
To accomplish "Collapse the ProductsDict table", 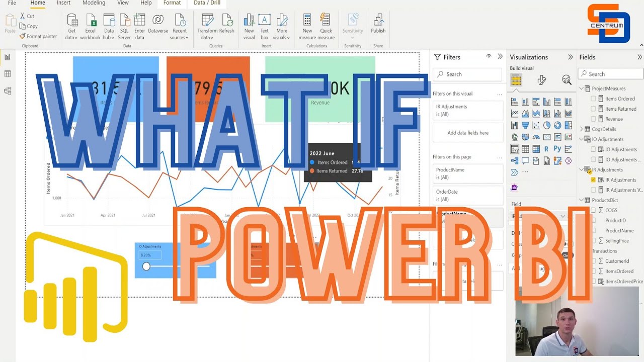I will tap(581, 200).
